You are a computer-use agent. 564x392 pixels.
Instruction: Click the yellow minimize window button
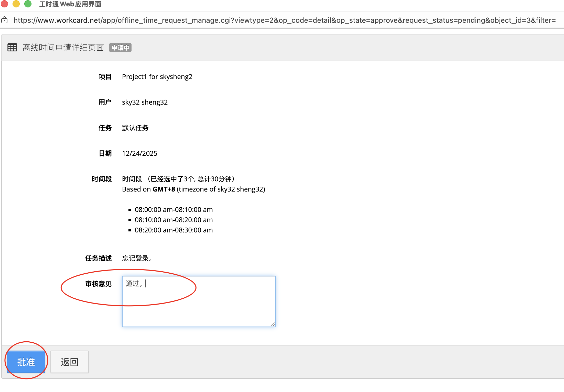click(16, 4)
